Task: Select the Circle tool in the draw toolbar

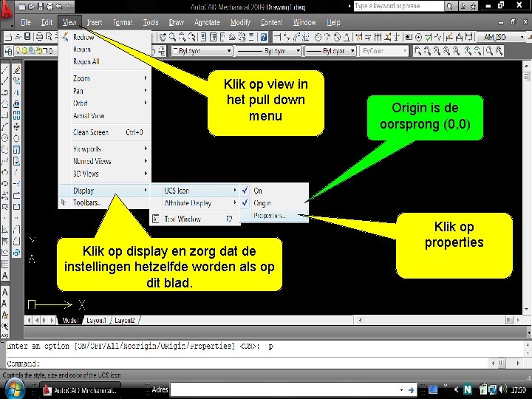Action: (5, 138)
